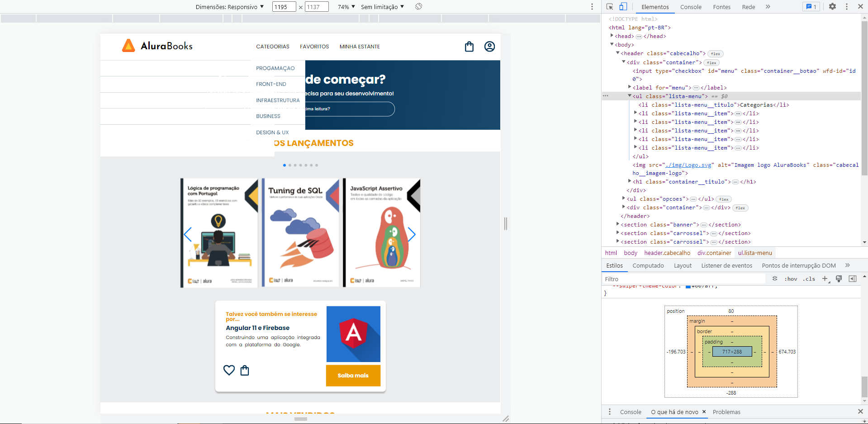Viewport: 868px width, 424px height.
Task: Activate the inspect element picker icon
Action: 610,7
